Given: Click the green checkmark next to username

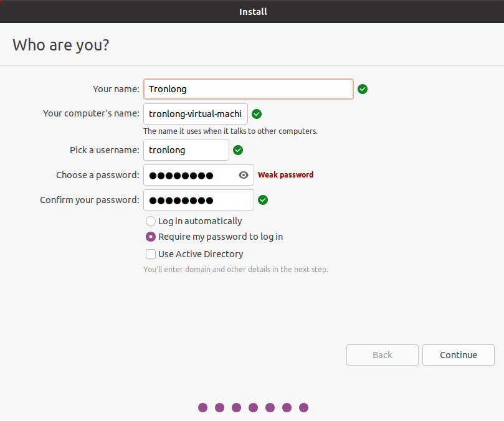Looking at the screenshot, I should [x=238, y=150].
